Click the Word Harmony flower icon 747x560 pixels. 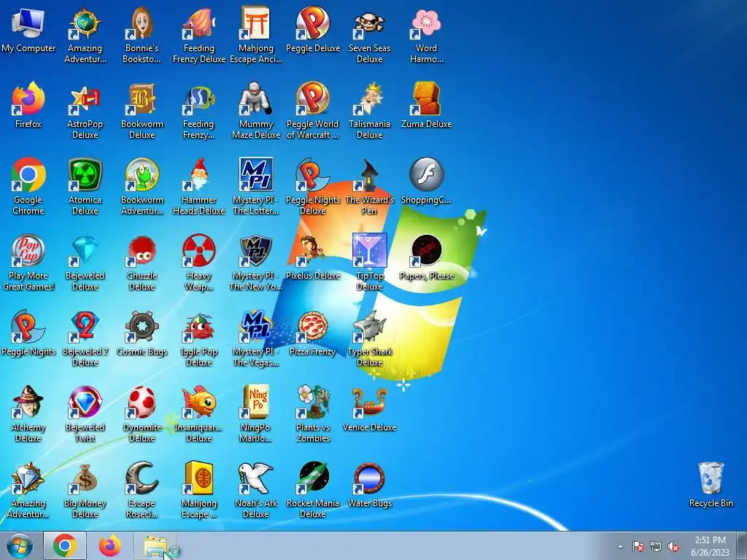point(426,35)
